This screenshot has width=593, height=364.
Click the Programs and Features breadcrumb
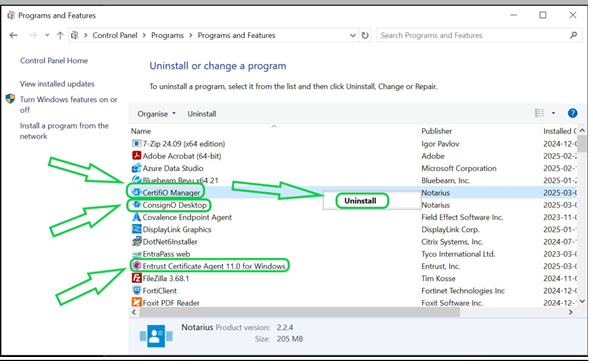coord(236,36)
